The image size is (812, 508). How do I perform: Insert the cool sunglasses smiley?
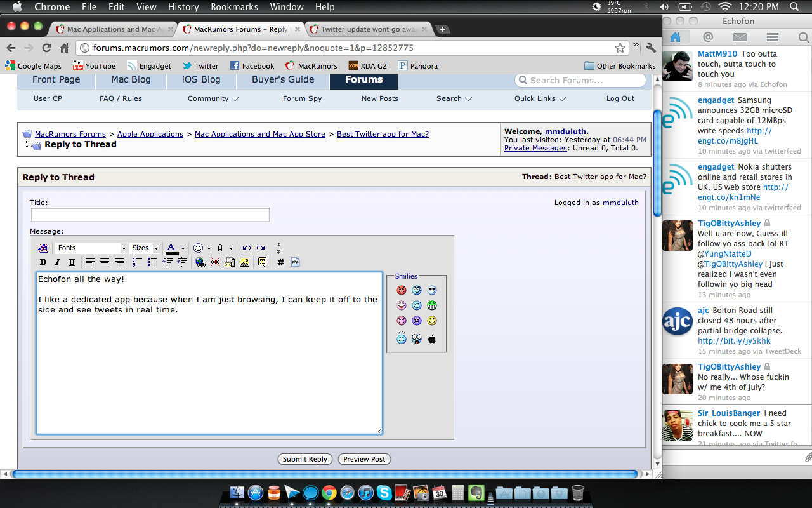pos(432,290)
